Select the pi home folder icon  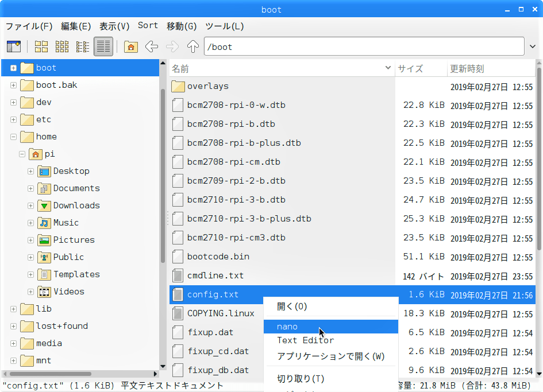35,154
